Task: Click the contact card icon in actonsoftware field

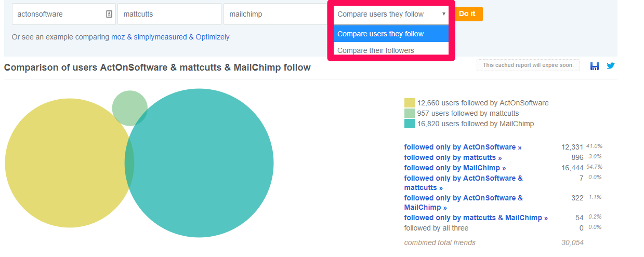Action: click(x=109, y=14)
